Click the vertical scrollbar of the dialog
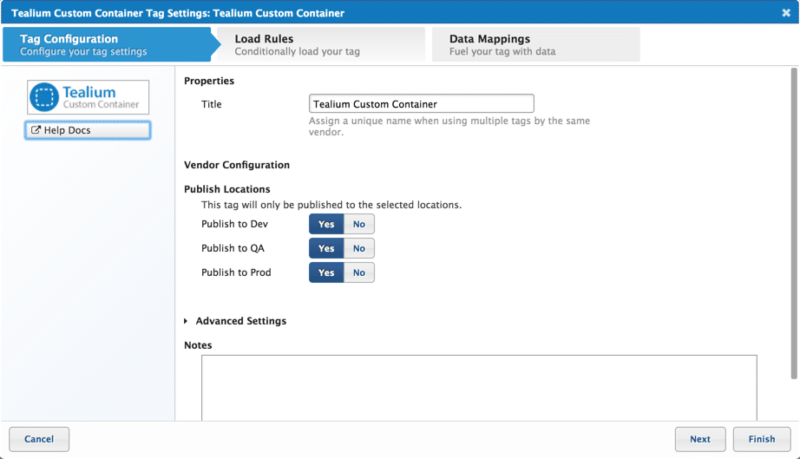The height and width of the screenshot is (459, 800). pyautogui.click(x=794, y=223)
